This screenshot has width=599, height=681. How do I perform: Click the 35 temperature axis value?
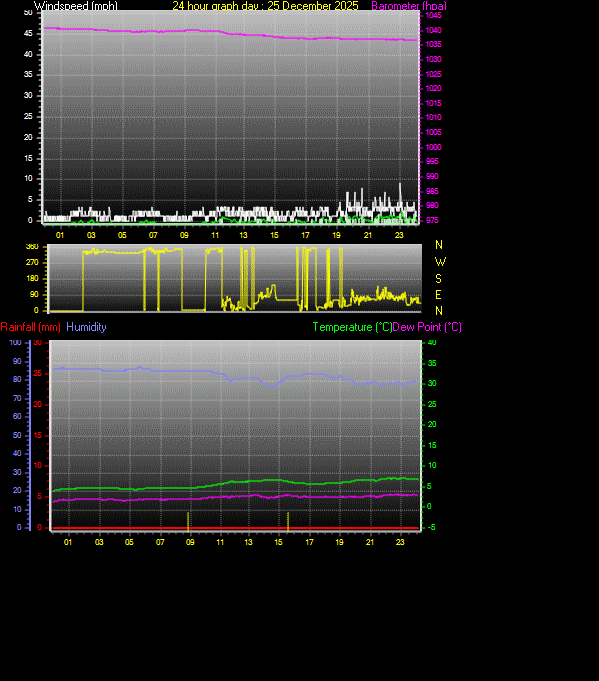click(432, 364)
